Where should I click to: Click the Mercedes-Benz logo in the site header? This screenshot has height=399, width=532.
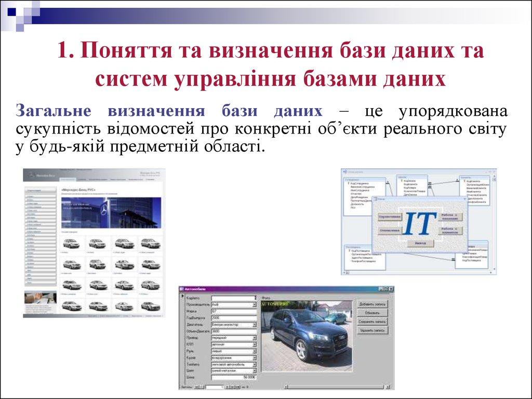(30, 175)
